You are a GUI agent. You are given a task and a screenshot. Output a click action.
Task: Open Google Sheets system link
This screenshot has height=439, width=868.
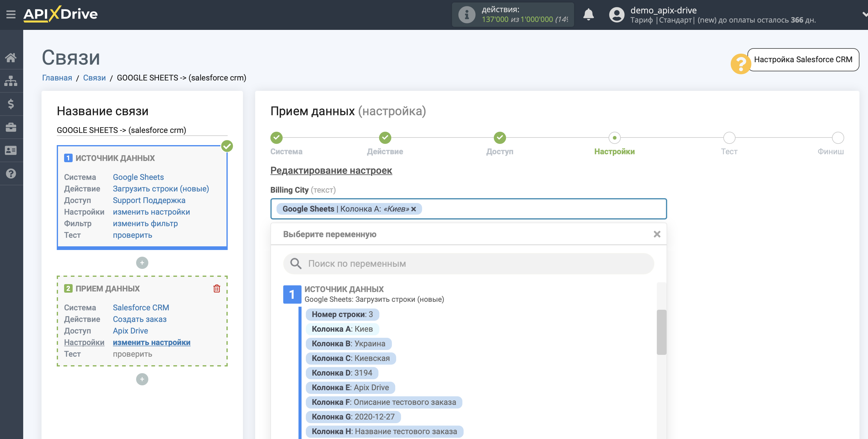[138, 177]
